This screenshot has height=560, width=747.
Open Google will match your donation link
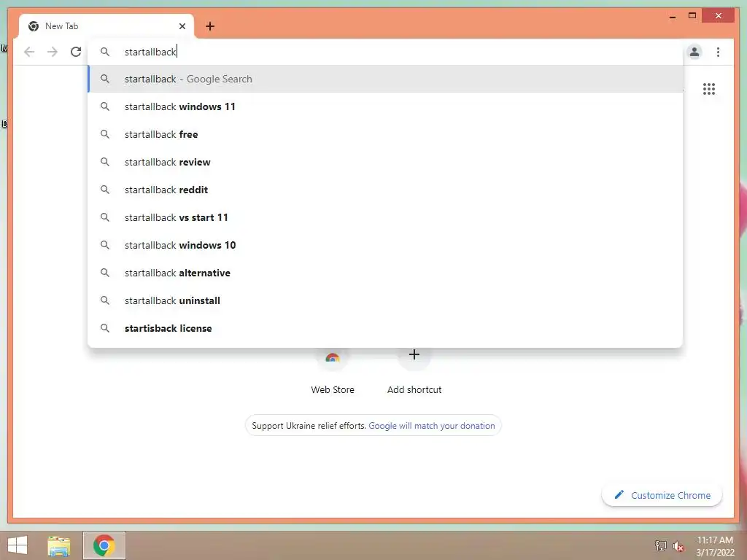tap(432, 426)
